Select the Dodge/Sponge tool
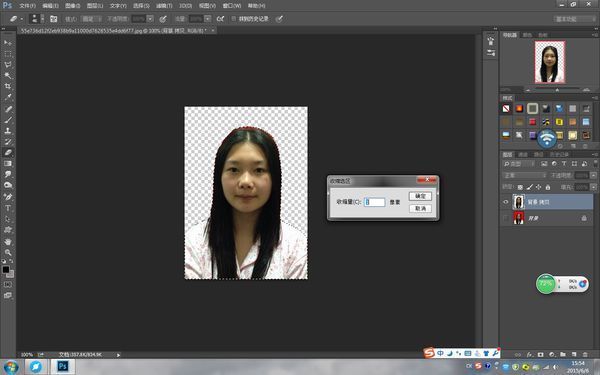Image resolution: width=600 pixels, height=375 pixels. (x=8, y=185)
